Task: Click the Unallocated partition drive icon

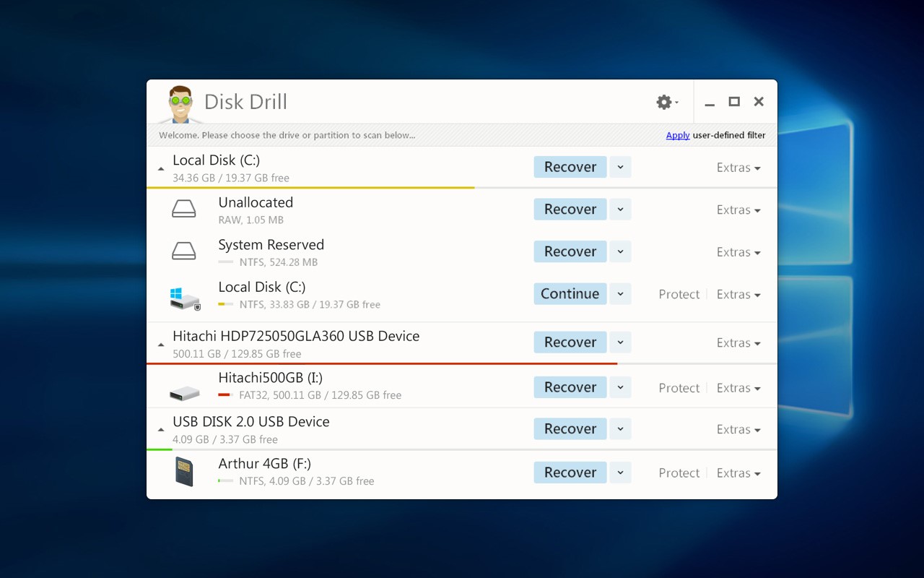Action: point(184,208)
